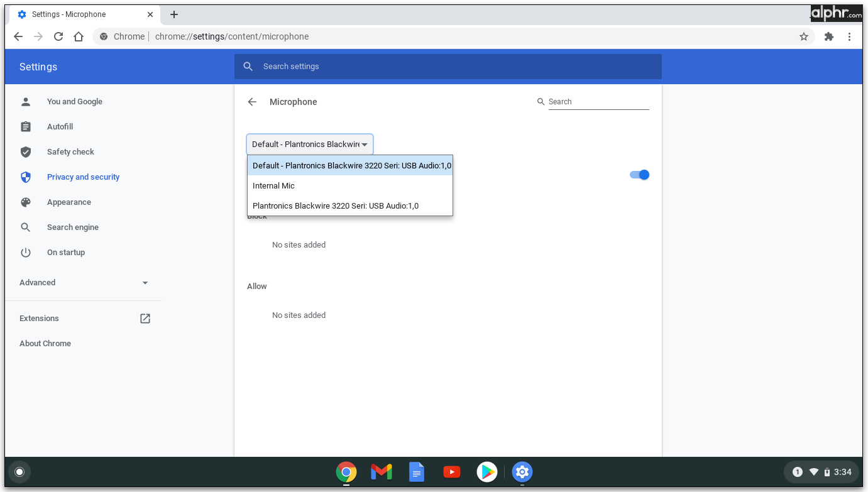Open Google Play Store from shelf
Image resolution: width=868 pixels, height=492 pixels.
tap(486, 471)
